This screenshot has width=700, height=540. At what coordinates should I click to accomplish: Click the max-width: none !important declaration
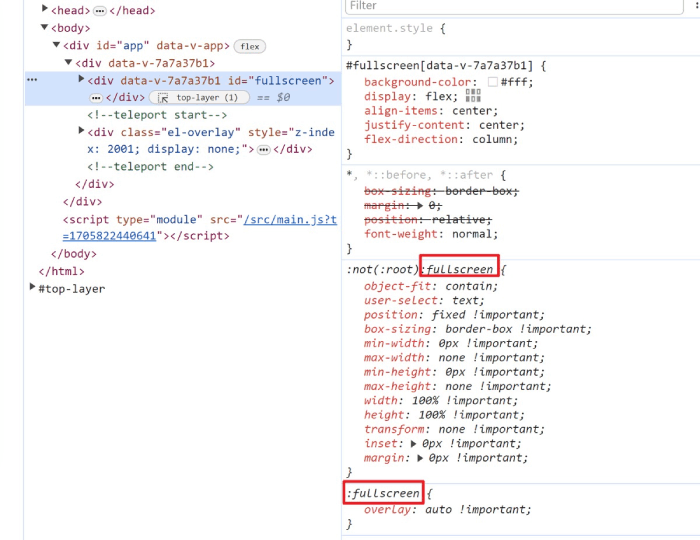click(454, 357)
